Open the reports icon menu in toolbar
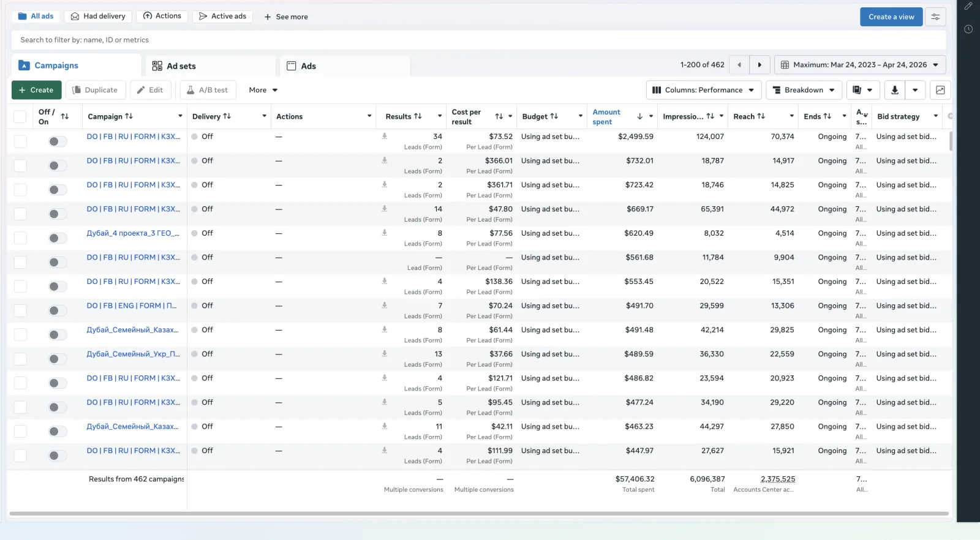The height and width of the screenshot is (540, 980). click(x=863, y=90)
